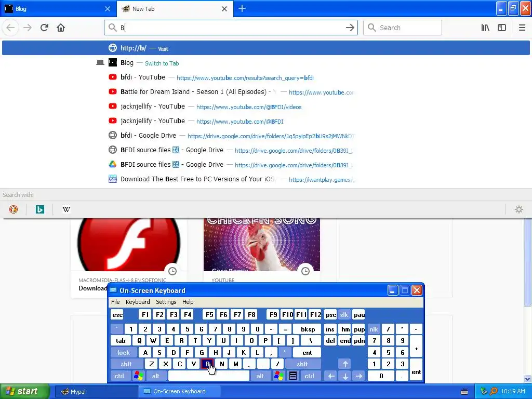This screenshot has width=532, height=399.
Task: Click the left Windows key on keyboard
Action: tap(138, 376)
